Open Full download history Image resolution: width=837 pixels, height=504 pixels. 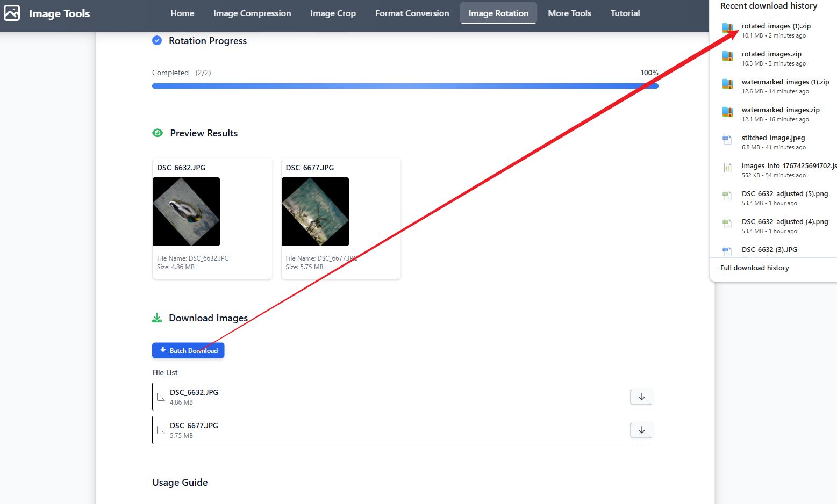pyautogui.click(x=754, y=268)
